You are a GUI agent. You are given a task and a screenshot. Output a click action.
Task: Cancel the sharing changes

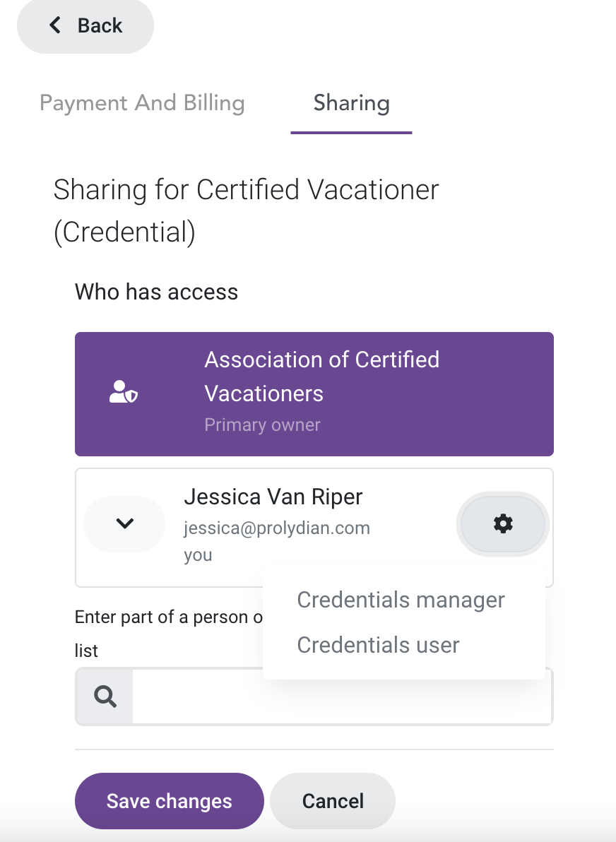(x=333, y=800)
